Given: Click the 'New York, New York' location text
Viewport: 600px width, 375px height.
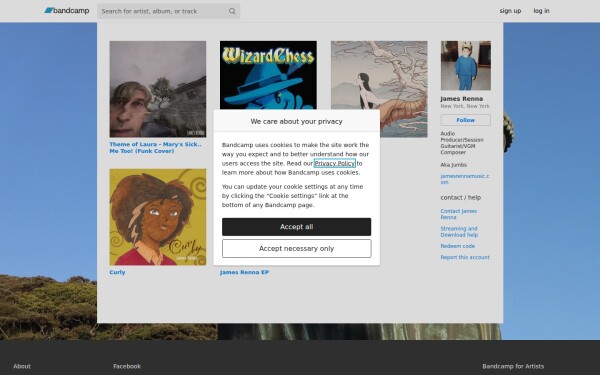Looking at the screenshot, I should pyautogui.click(x=465, y=106).
